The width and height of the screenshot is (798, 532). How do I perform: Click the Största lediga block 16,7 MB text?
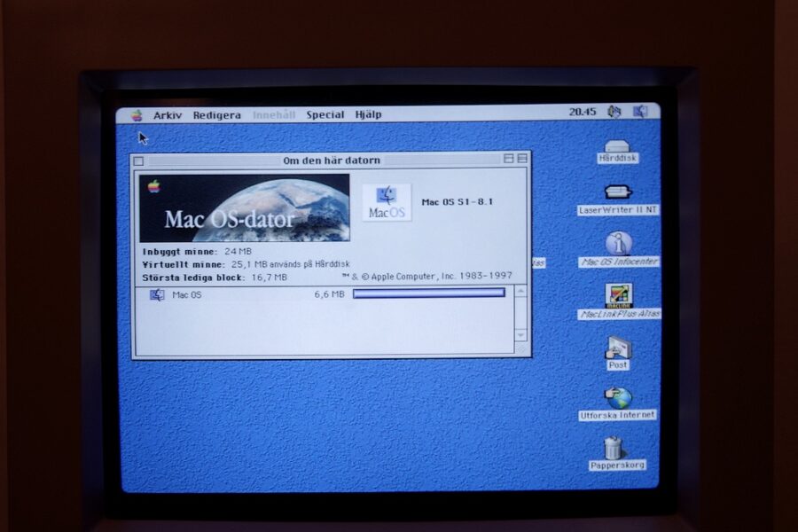(x=215, y=278)
